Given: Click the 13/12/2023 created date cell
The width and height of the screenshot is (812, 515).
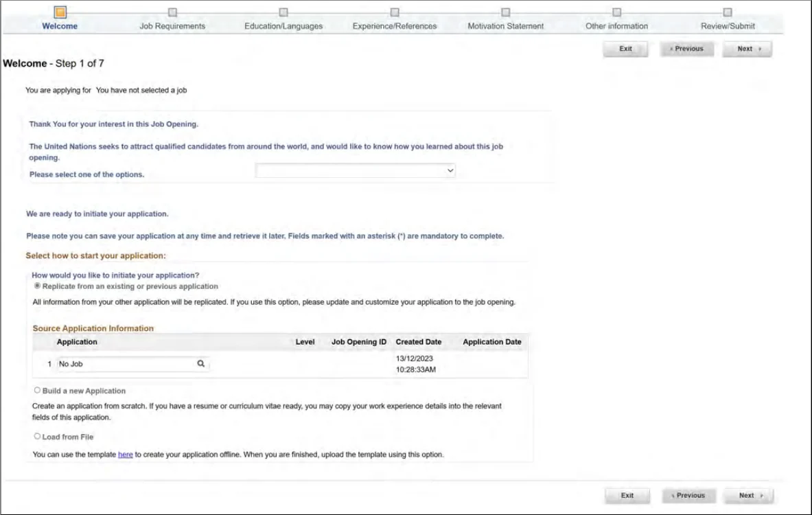Looking at the screenshot, I should pyautogui.click(x=416, y=364).
